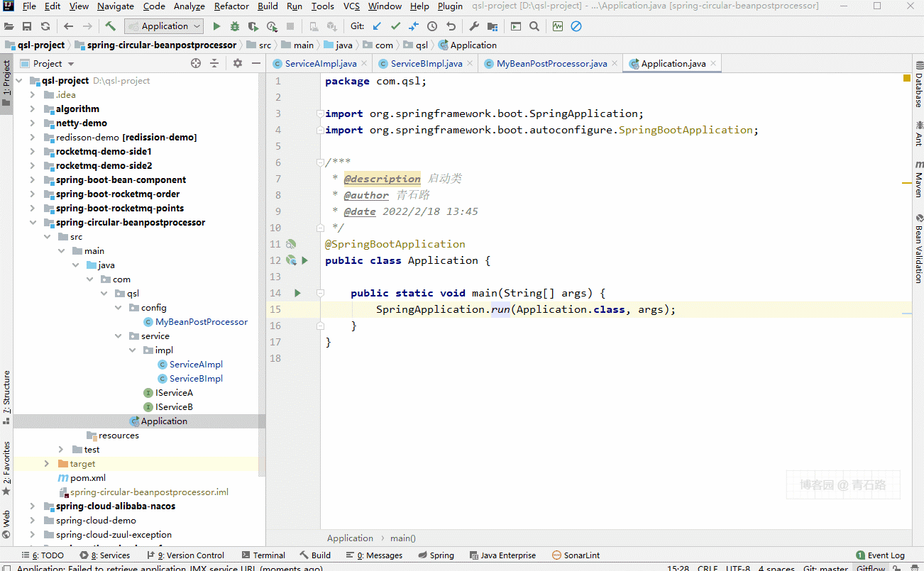Show Git history clock icon
This screenshot has height=571, width=924.
coord(432,26)
